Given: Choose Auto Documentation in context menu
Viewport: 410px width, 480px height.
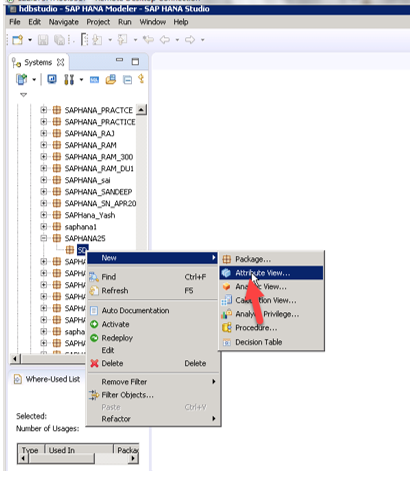Looking at the screenshot, I should [152, 310].
